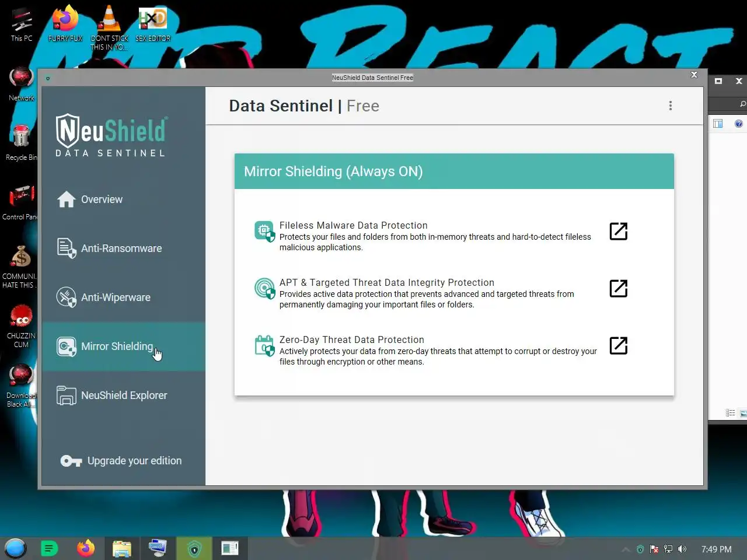747x560 pixels.
Task: Open the FURRY FUX Firefox desktop shortcut
Action: click(65, 24)
